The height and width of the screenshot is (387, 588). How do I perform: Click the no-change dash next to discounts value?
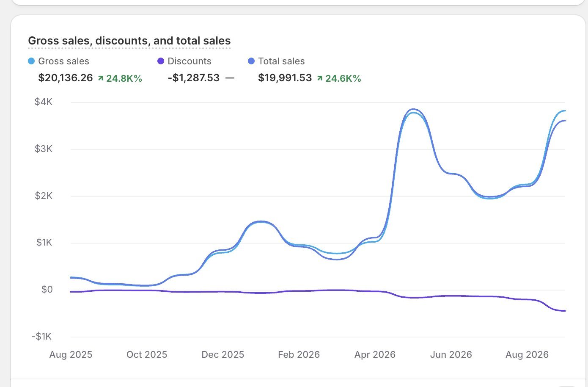(230, 78)
